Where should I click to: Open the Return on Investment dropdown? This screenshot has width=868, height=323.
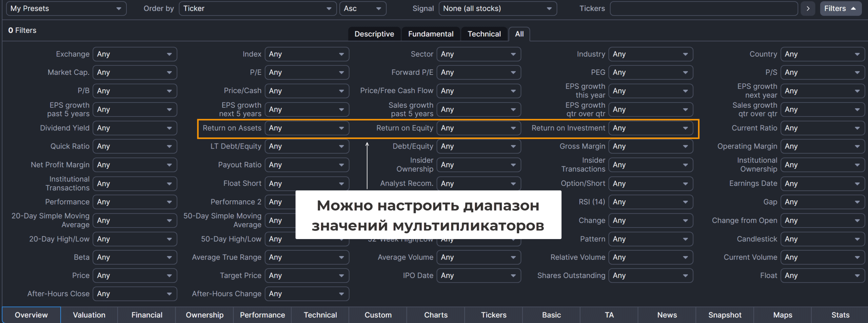[x=650, y=128]
